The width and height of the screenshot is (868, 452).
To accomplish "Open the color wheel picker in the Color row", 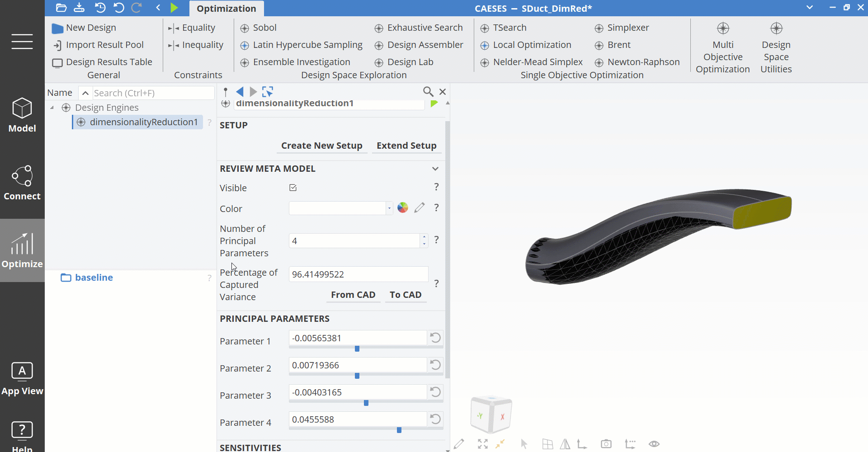I will click(403, 207).
